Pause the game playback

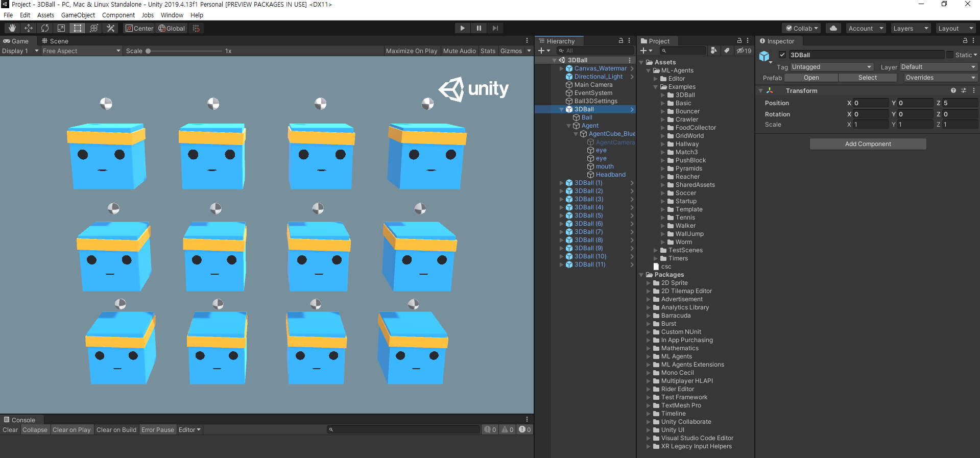pos(479,28)
